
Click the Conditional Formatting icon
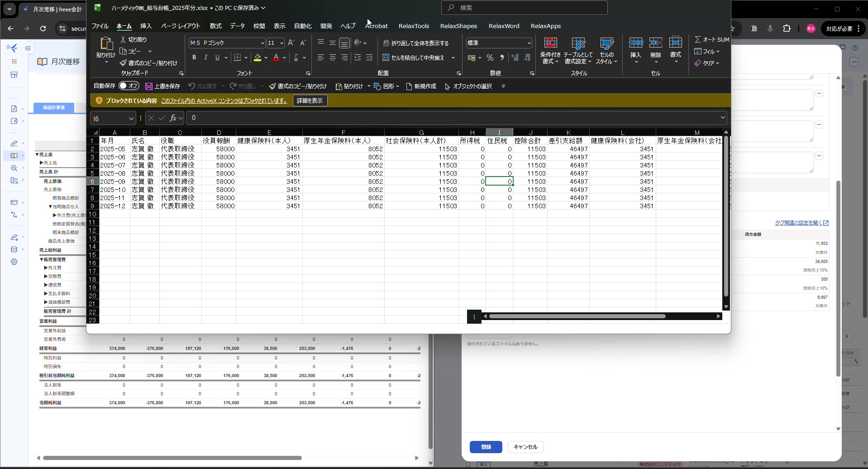[x=550, y=50]
